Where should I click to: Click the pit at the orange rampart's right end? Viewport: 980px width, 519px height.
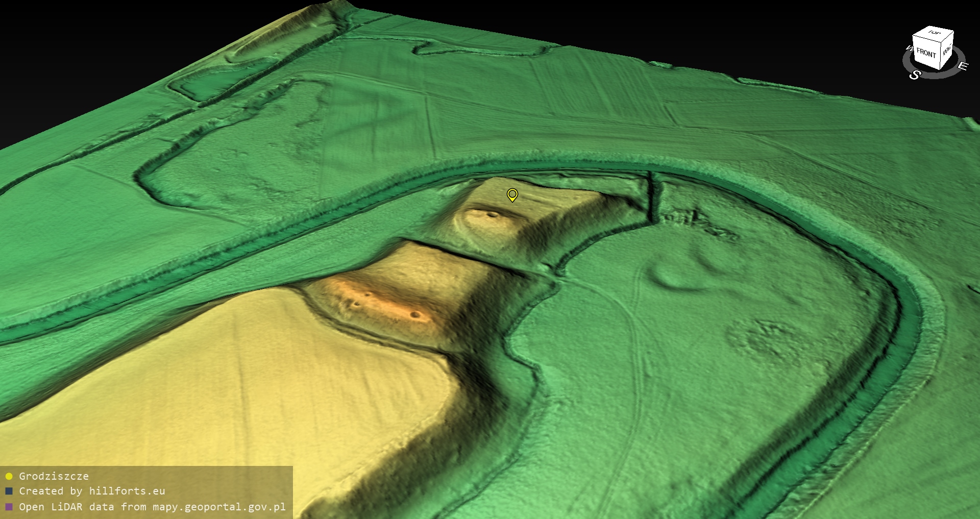click(415, 315)
